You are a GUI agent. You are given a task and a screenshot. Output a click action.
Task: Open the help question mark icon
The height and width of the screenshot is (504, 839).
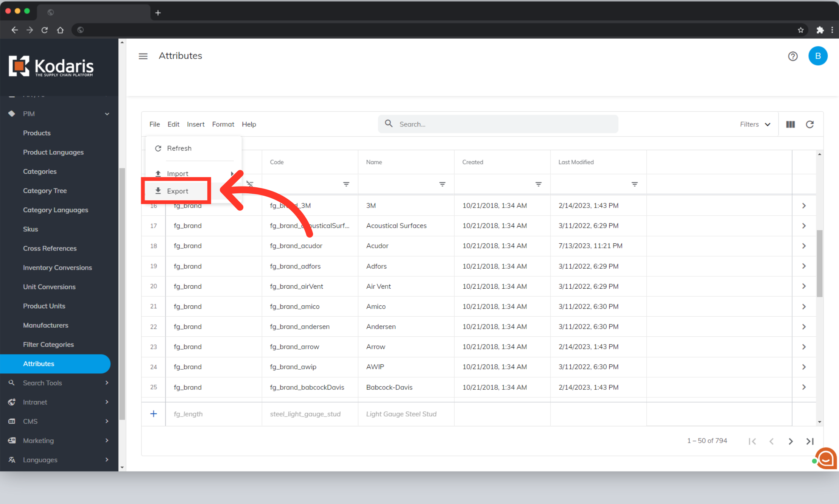[x=792, y=56]
